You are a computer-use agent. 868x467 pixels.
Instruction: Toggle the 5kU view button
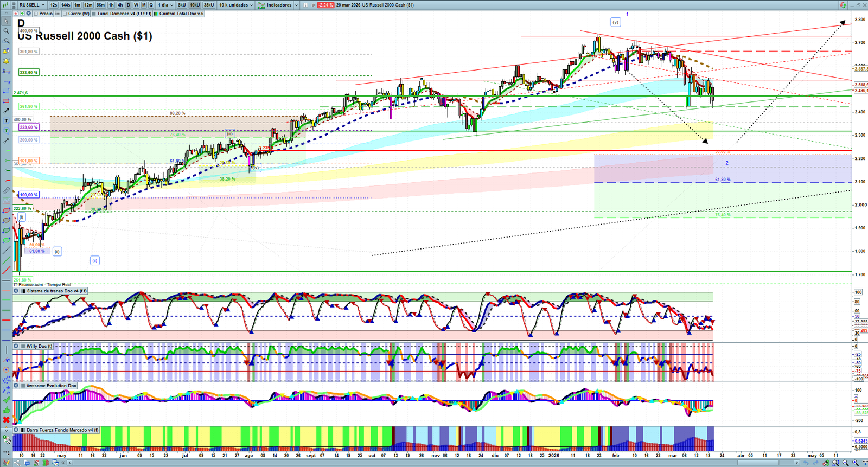tap(182, 5)
